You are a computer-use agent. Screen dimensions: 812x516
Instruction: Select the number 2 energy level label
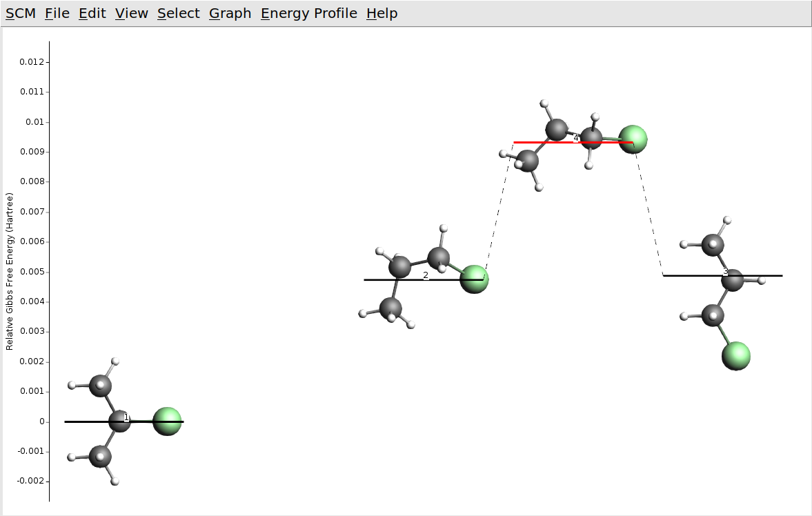pyautogui.click(x=426, y=275)
